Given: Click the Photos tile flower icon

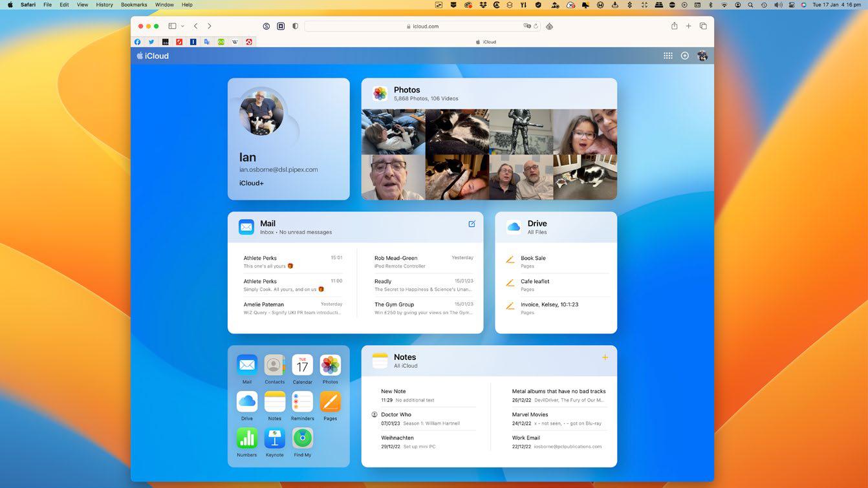Looking at the screenshot, I should (380, 94).
